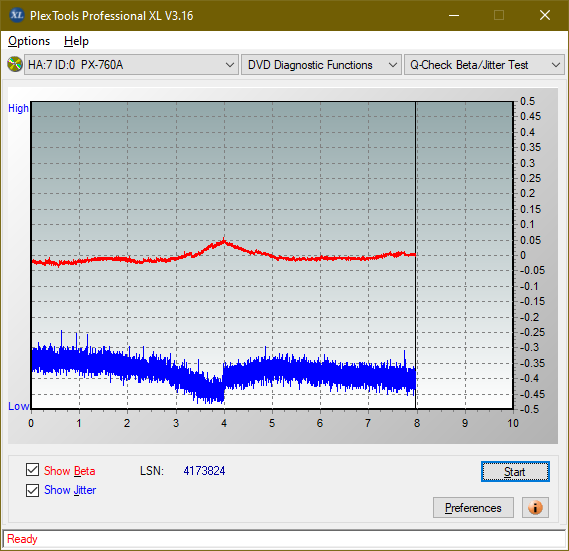This screenshot has width=569, height=551.
Task: Close the PlexTools Professional window
Action: [545, 15]
